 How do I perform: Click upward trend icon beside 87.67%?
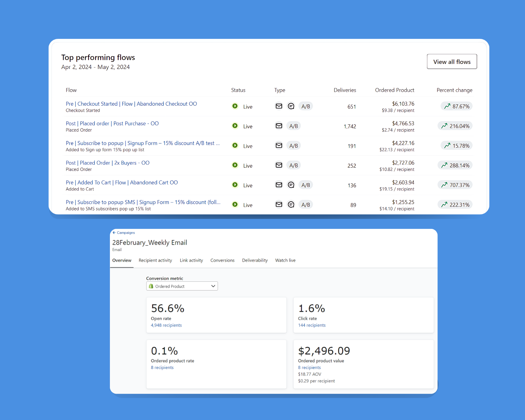point(447,106)
